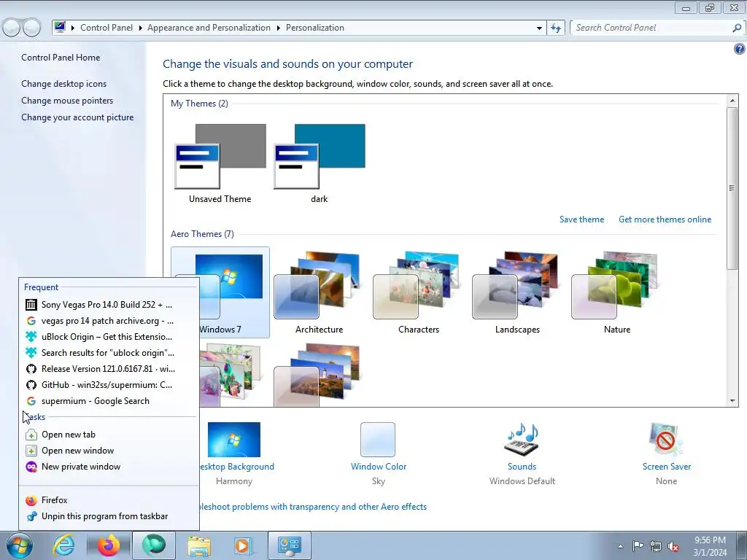Open Control Panel Home link
This screenshot has height=560, width=747.
61,58
